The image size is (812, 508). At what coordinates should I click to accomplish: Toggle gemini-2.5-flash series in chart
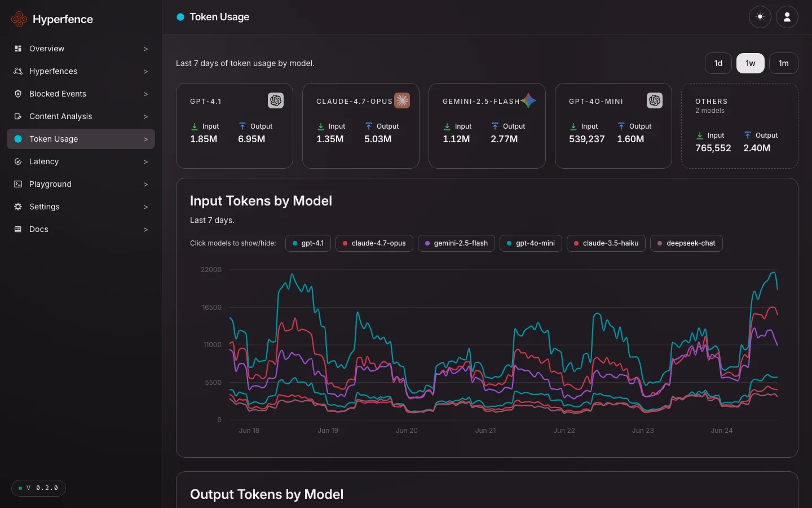click(456, 243)
